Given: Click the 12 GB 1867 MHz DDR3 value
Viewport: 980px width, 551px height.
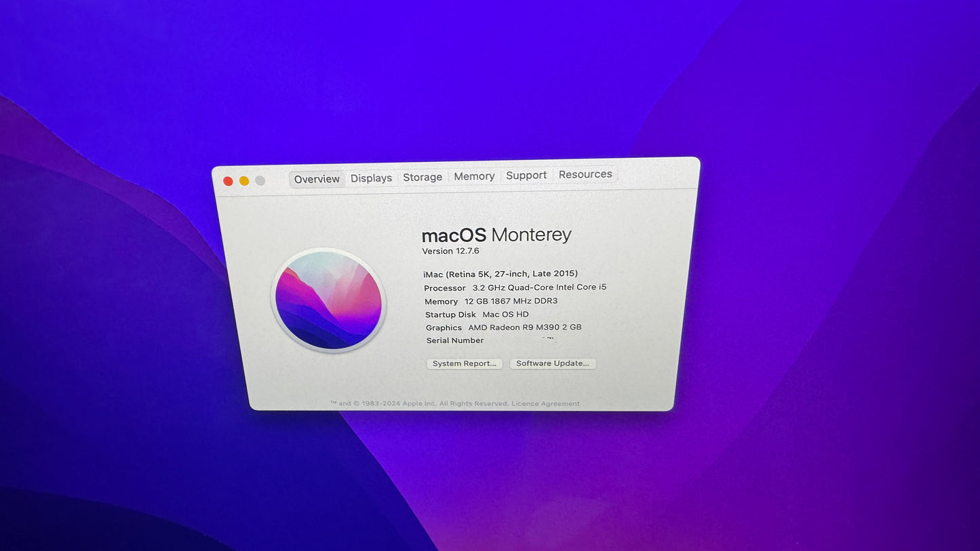Looking at the screenshot, I should point(511,301).
